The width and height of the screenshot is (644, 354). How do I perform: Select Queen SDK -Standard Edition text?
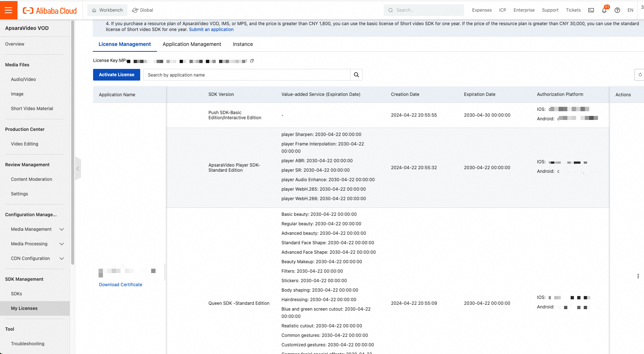pos(239,303)
